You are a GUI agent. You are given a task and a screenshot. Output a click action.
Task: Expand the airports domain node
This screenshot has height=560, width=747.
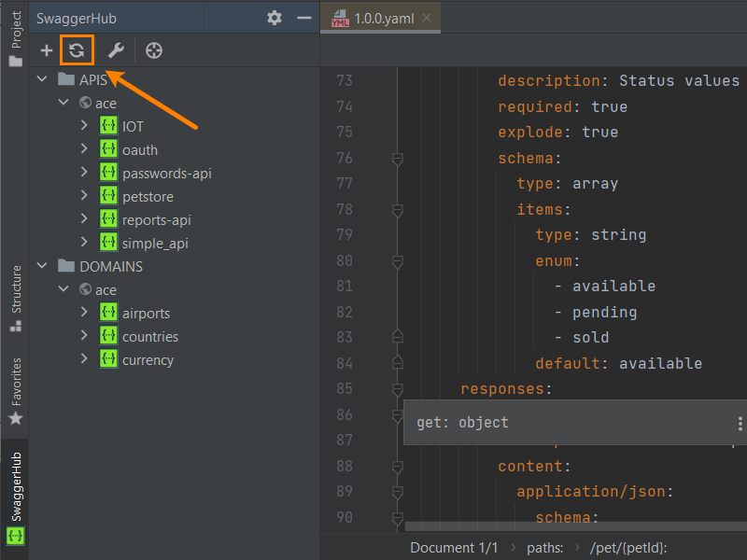(84, 314)
